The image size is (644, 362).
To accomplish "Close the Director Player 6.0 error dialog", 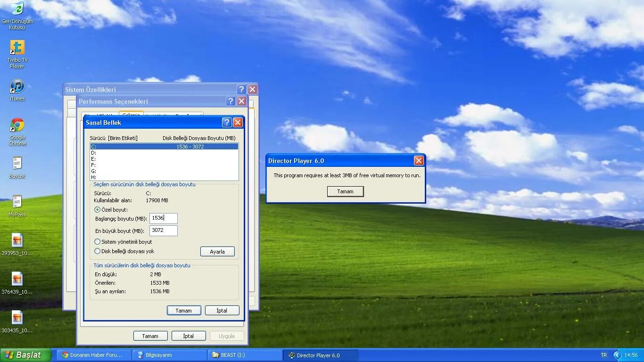I will (419, 161).
